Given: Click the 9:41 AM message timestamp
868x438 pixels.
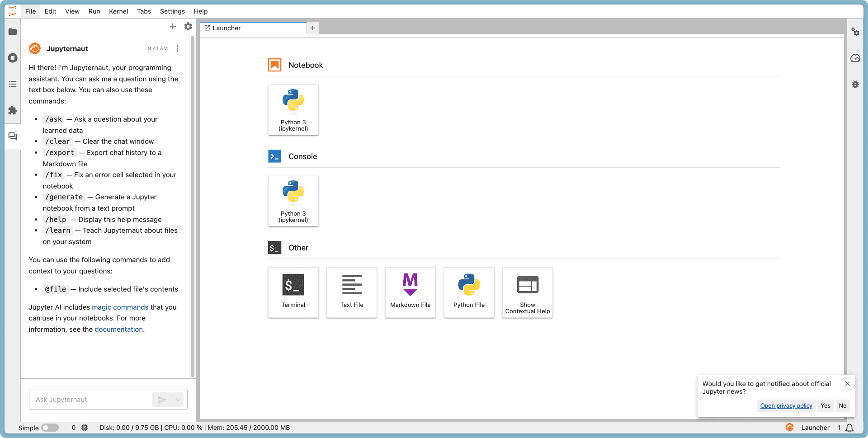Looking at the screenshot, I should 158,48.
